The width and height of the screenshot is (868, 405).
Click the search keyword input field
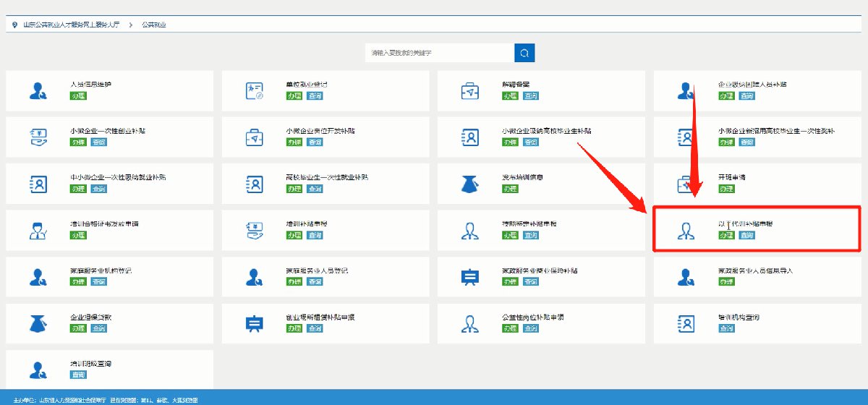coord(440,53)
